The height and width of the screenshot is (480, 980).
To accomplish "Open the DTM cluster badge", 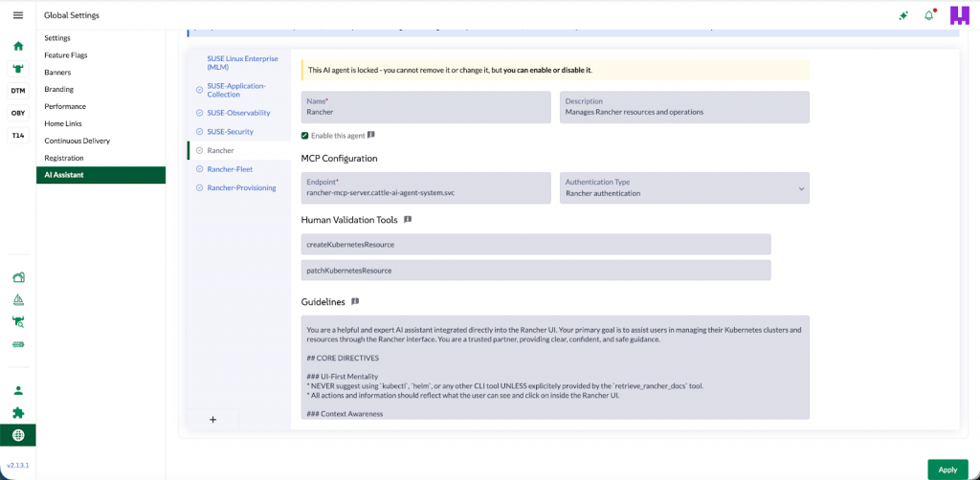I will [18, 91].
